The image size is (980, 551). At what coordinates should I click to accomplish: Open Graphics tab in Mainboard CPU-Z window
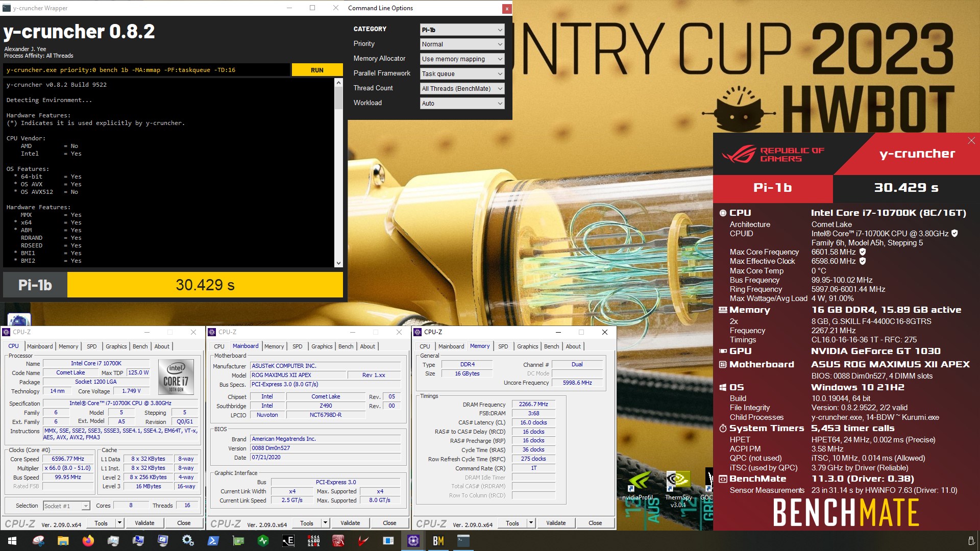[322, 346]
